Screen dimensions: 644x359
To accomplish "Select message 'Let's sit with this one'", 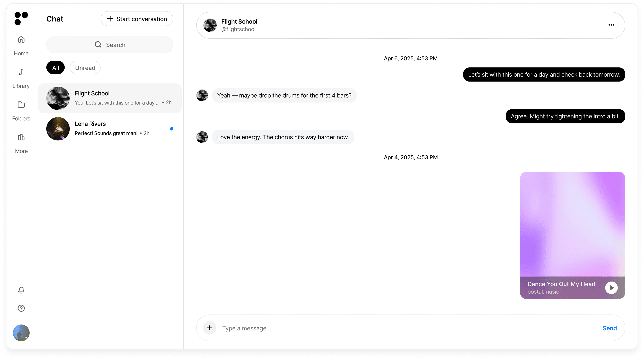I will point(544,74).
